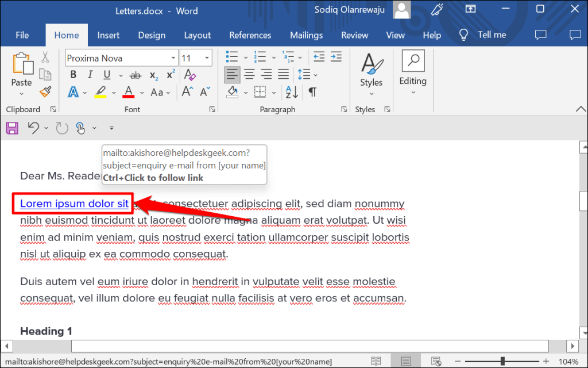This screenshot has width=588, height=368.
Task: Click the Cut scissors icon
Action: click(x=45, y=57)
